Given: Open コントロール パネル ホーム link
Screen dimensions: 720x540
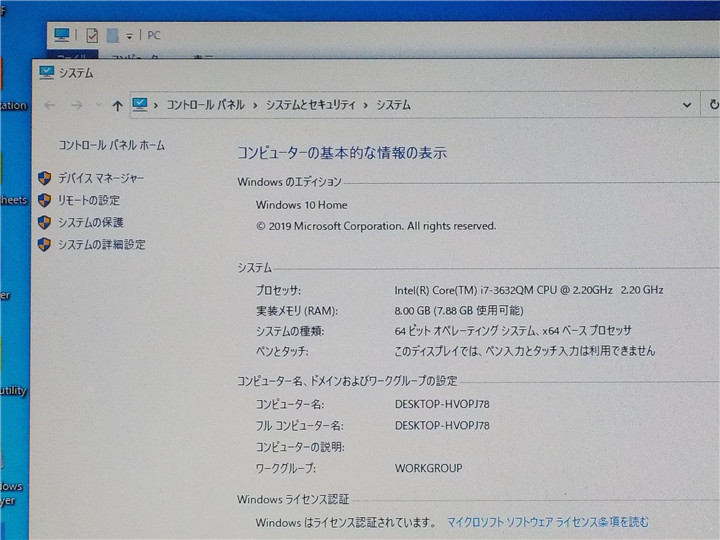Looking at the screenshot, I should click(112, 146).
